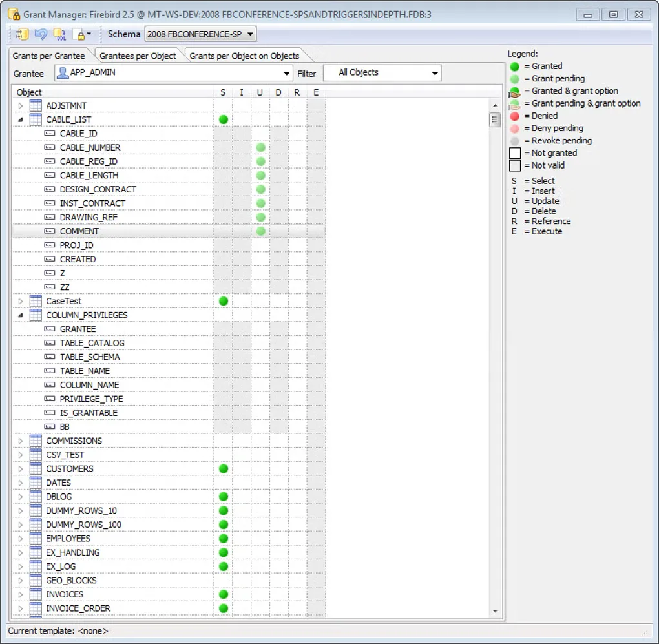Click the INVOICES table icon

[x=36, y=594]
